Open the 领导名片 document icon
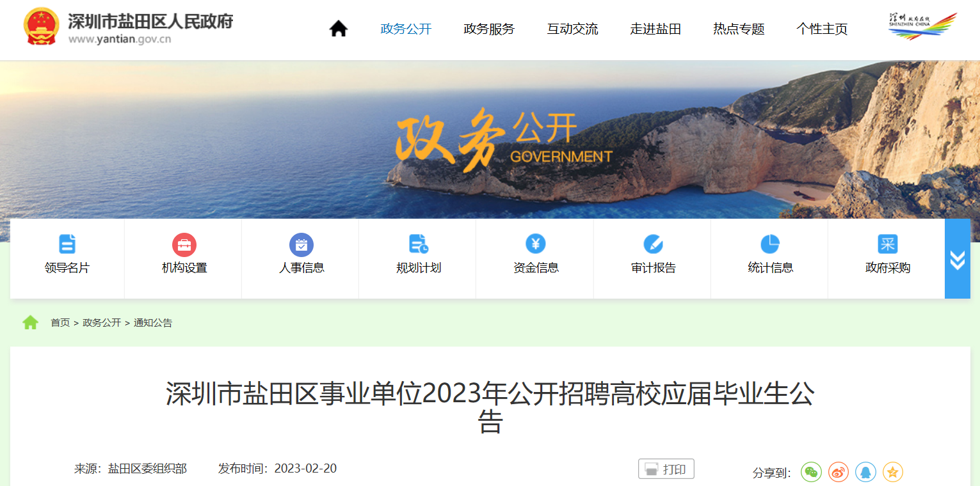980x486 pixels. [x=67, y=244]
